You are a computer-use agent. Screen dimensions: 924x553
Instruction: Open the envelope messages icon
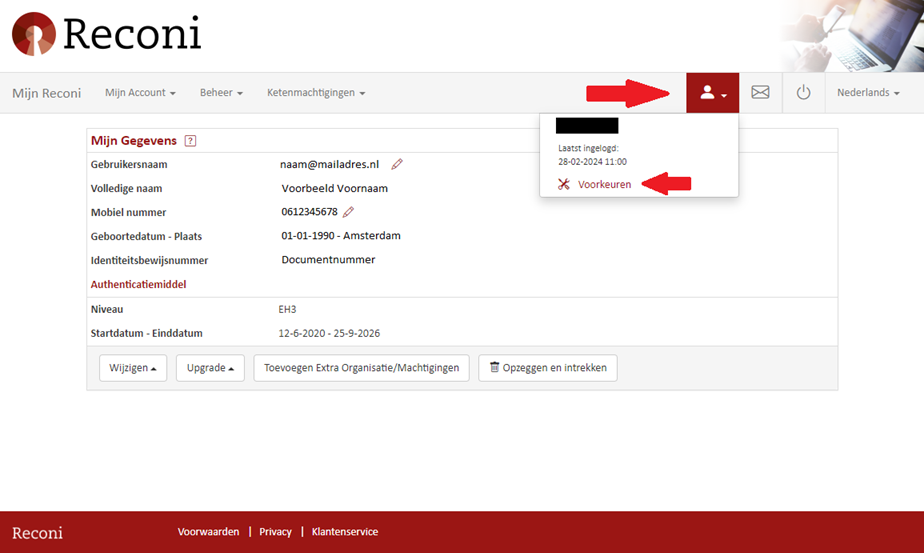(760, 93)
